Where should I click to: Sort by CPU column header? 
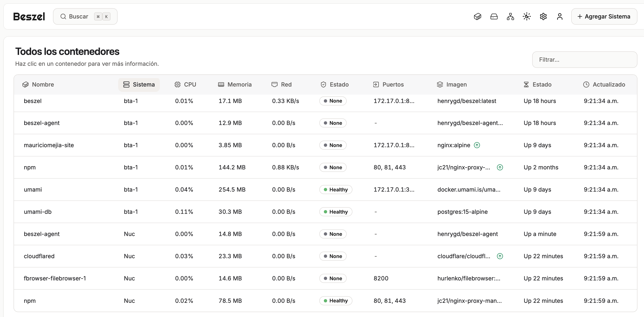click(x=185, y=84)
